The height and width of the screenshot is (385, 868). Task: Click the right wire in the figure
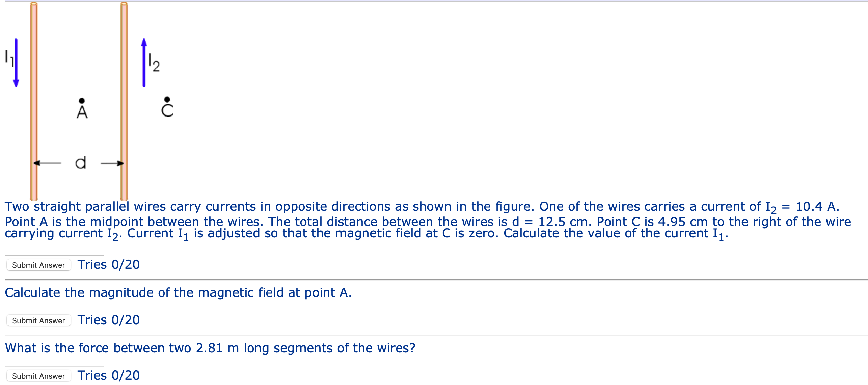coord(124,135)
